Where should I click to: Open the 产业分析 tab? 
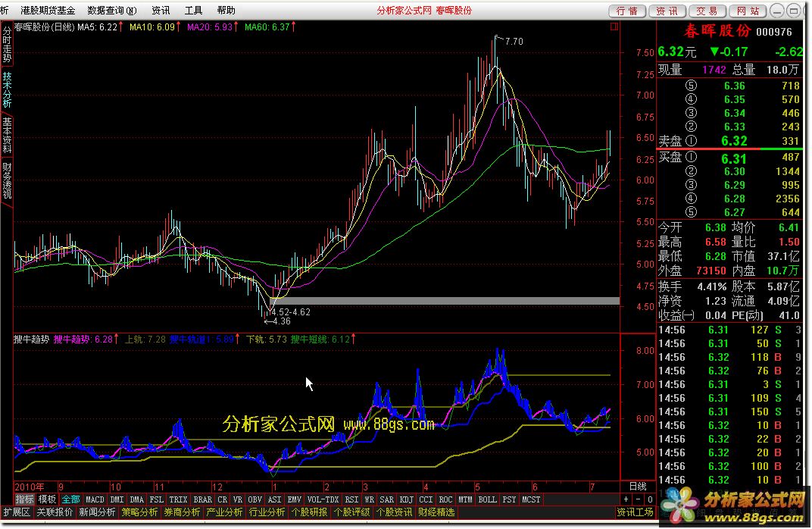click(225, 512)
